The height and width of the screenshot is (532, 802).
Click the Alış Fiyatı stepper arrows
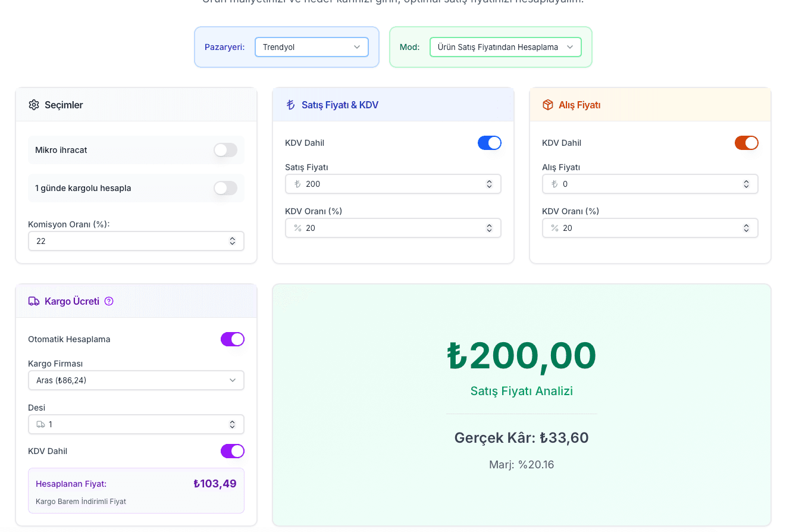746,184
